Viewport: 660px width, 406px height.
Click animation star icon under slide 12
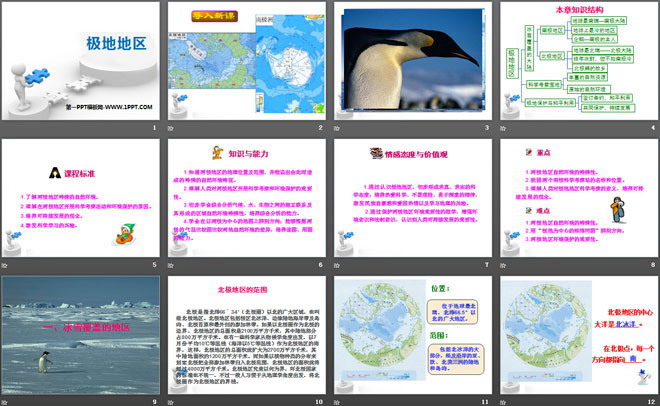[x=503, y=402]
